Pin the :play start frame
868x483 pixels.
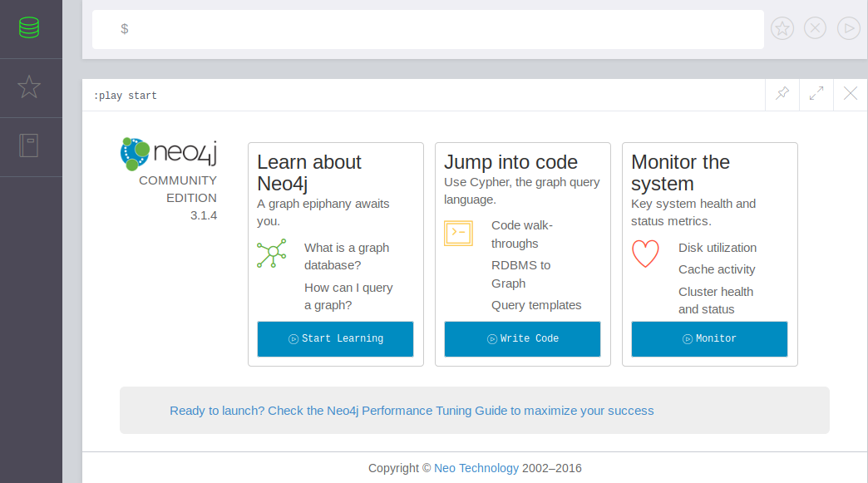click(782, 93)
